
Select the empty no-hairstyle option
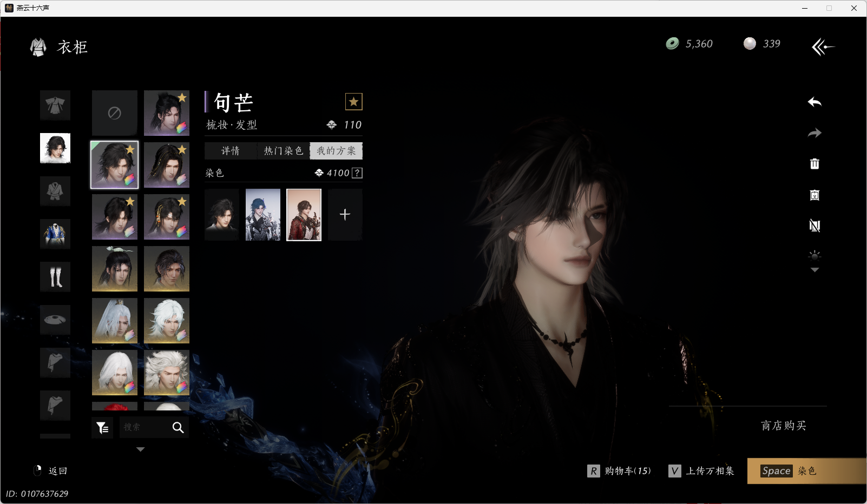[x=114, y=113]
